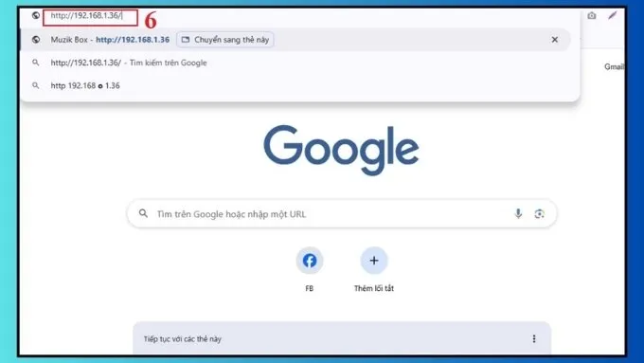Click the magnifier icon in Google search box

point(143,213)
